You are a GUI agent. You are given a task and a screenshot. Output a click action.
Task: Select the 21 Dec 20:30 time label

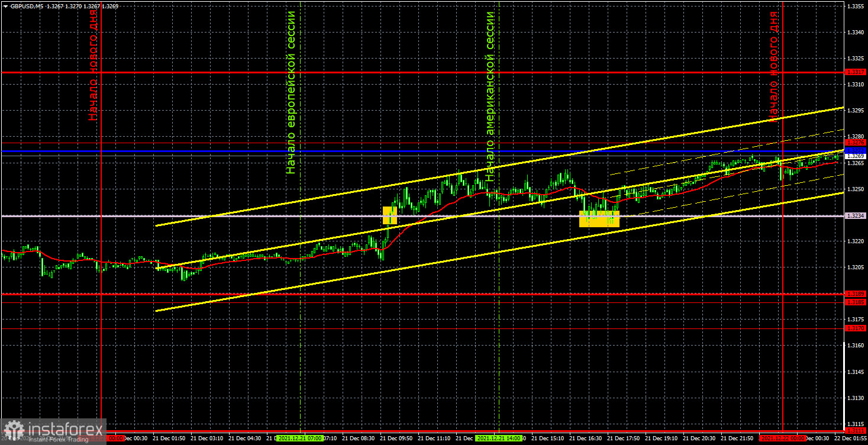(x=699, y=438)
